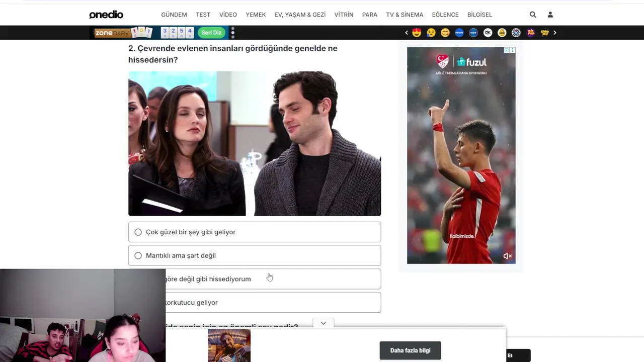
Task: Open the blue-red star pattern circle icon
Action: point(516,33)
